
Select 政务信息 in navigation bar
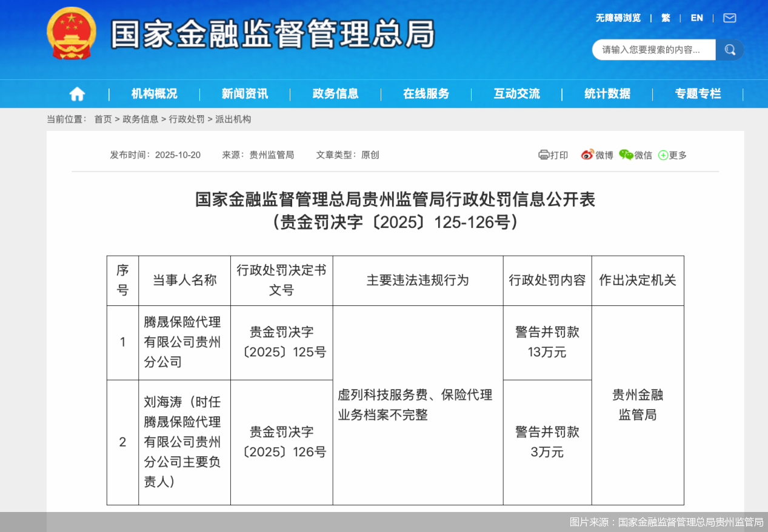[x=335, y=94]
